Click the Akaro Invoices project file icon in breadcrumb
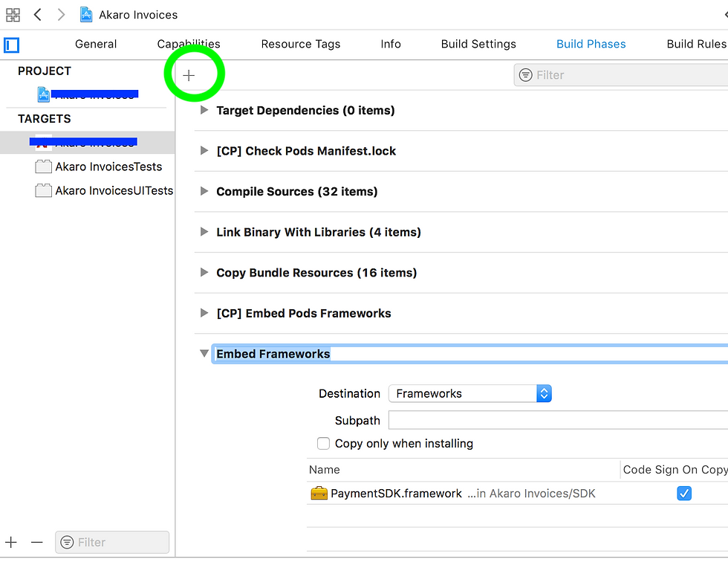 pos(86,15)
